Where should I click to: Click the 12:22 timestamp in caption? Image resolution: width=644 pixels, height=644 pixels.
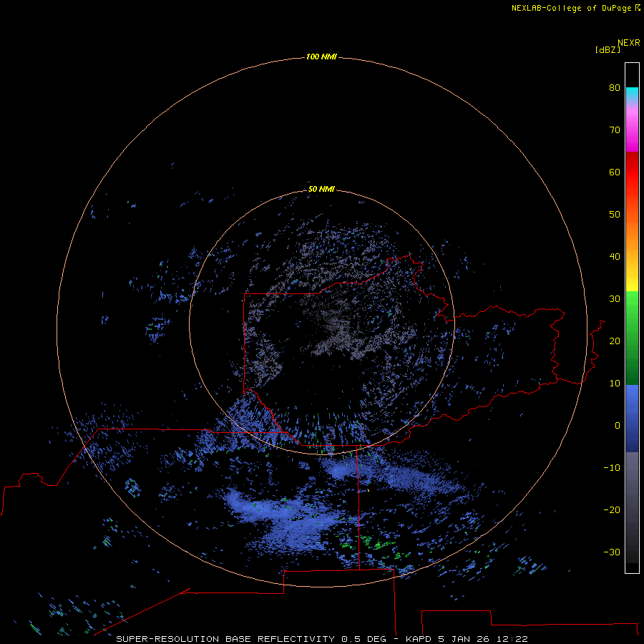pos(512,639)
